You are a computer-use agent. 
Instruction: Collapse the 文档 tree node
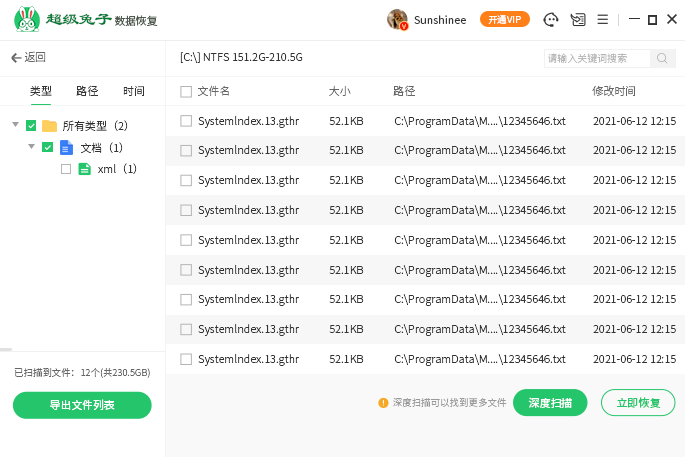point(32,148)
